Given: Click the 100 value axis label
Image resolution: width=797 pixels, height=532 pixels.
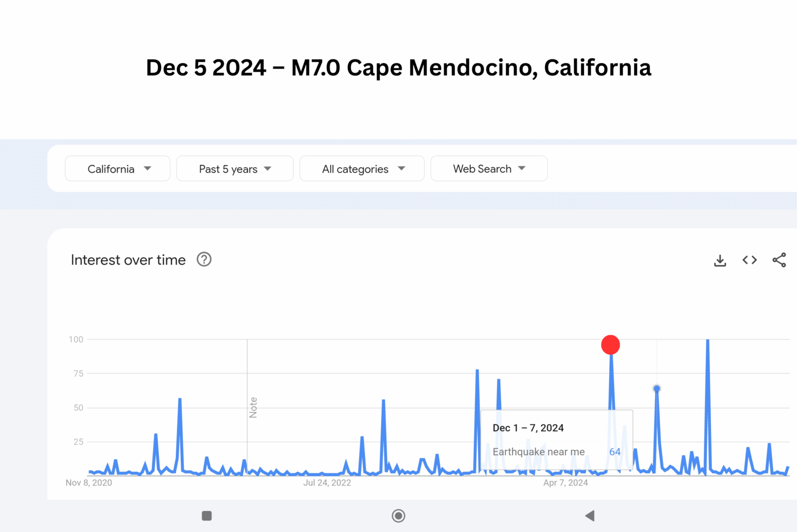Looking at the screenshot, I should click(x=76, y=340).
